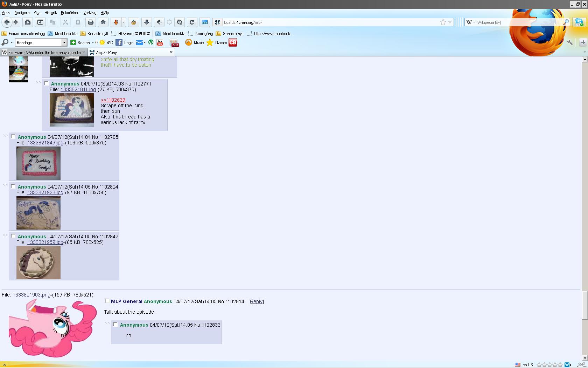
Task: Click the Facebook Login icon
Action: (x=125, y=42)
